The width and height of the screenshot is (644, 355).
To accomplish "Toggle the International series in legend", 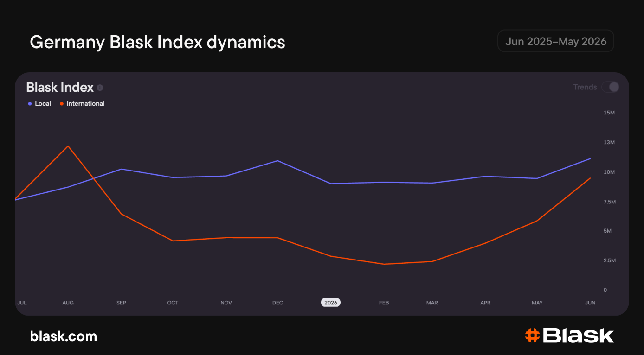I will point(82,103).
